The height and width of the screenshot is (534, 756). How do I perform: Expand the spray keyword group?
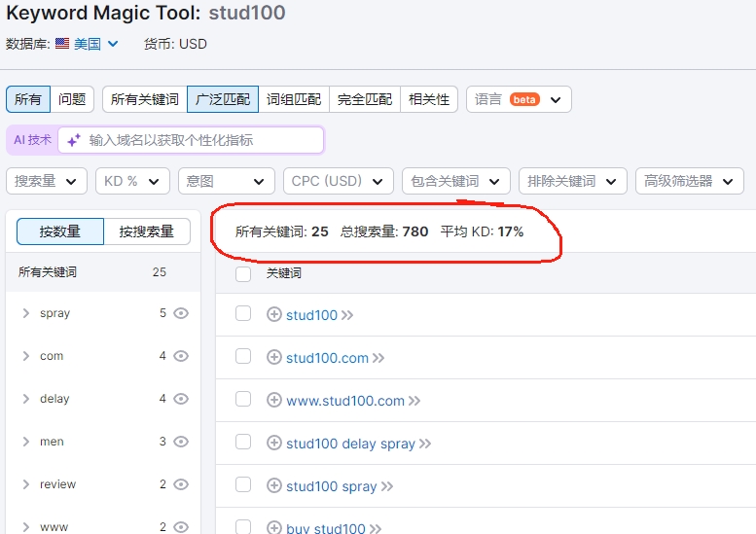pos(26,313)
